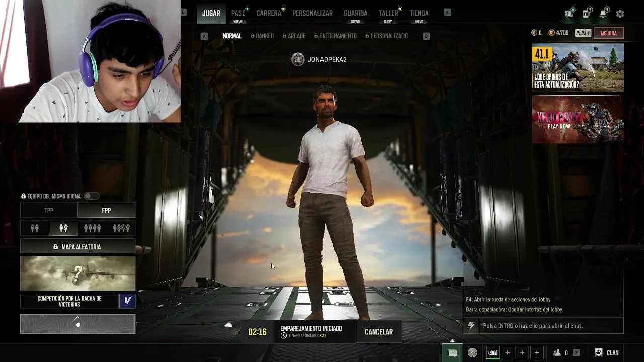Select TPP perspective mode

point(49,211)
